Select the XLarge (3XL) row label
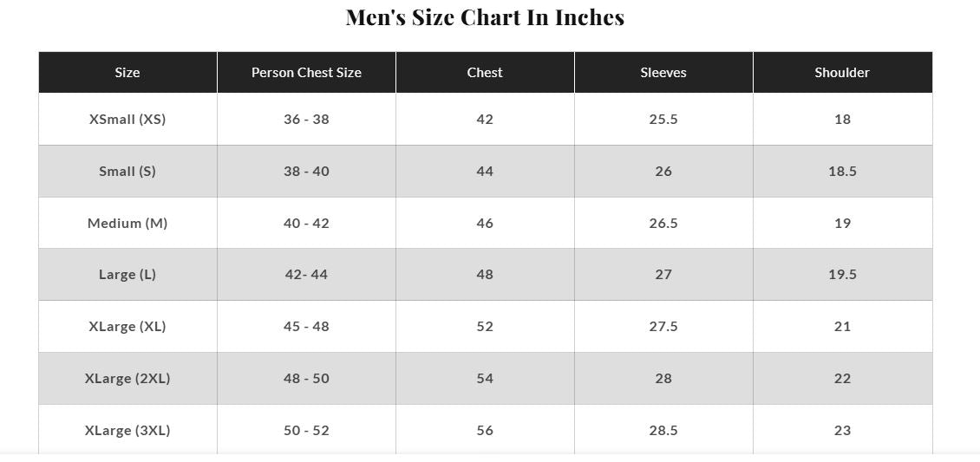This screenshot has height=462, width=980. coord(127,431)
